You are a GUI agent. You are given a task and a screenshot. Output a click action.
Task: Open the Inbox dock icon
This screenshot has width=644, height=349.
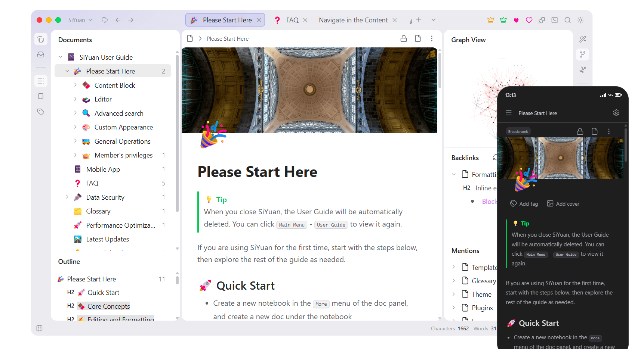pyautogui.click(x=41, y=54)
